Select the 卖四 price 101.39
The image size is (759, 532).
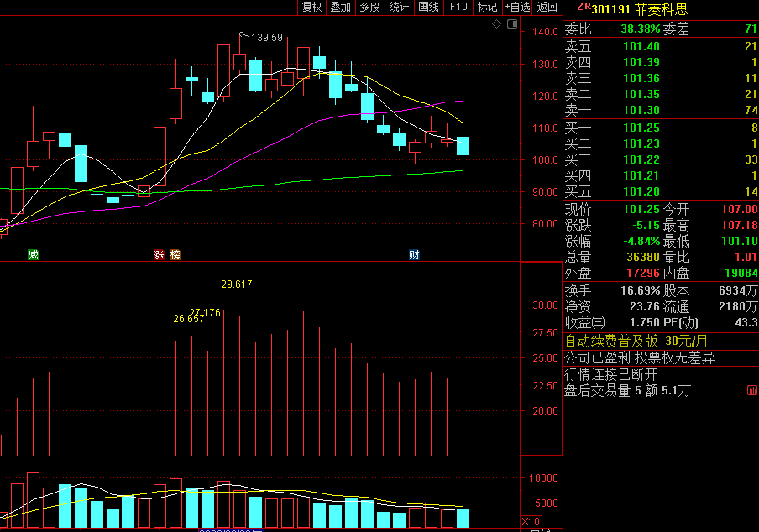coord(641,62)
